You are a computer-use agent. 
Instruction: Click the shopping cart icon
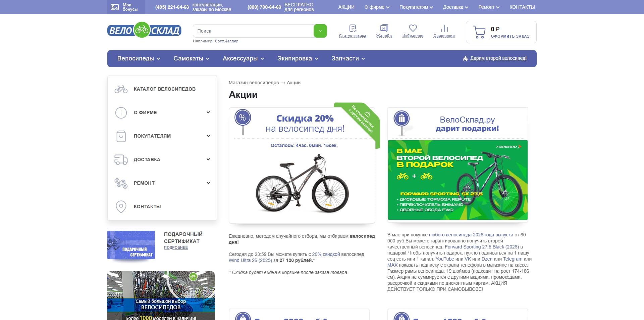[x=479, y=32]
